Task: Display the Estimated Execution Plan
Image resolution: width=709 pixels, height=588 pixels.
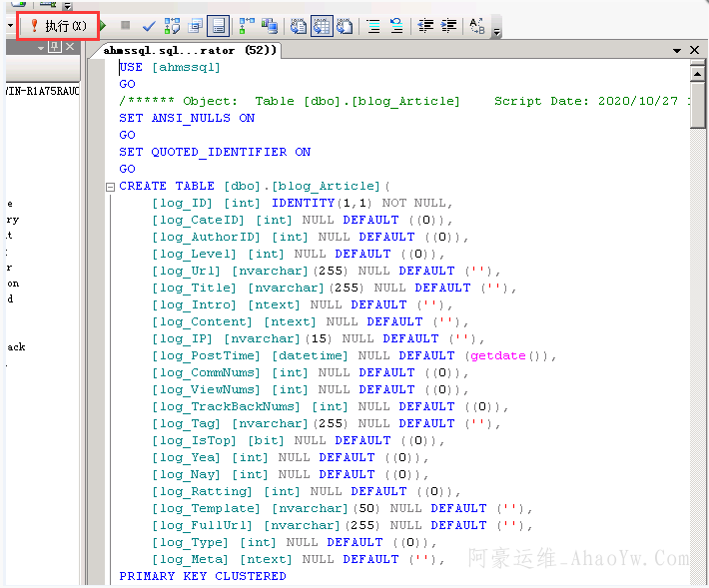Action: (172, 25)
